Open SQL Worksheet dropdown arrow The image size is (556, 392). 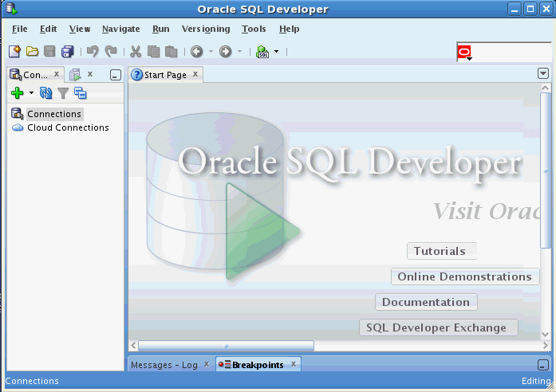(276, 52)
